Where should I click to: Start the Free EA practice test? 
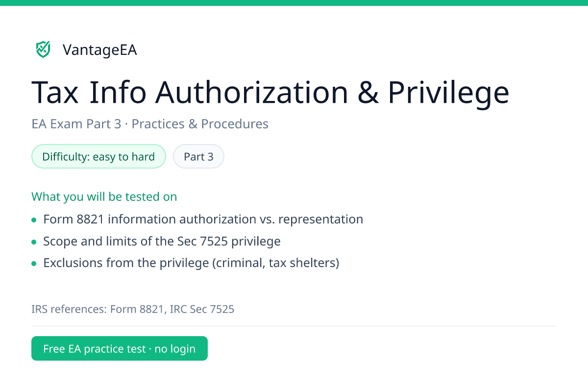tap(120, 348)
